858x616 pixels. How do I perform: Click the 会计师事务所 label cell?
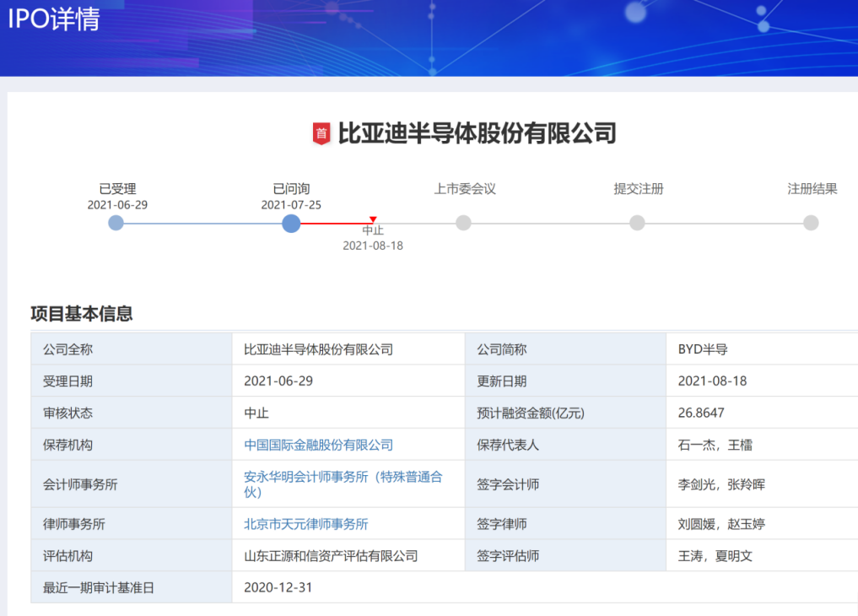pyautogui.click(x=132, y=484)
